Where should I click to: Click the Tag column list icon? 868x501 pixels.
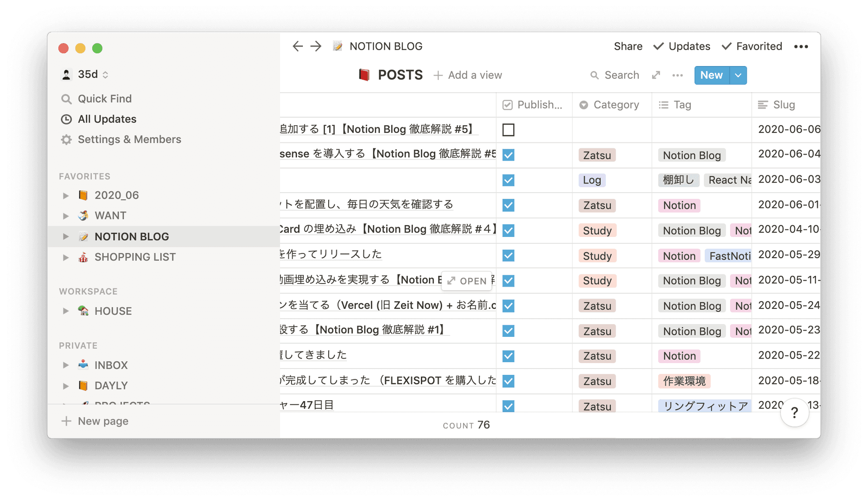tap(664, 105)
